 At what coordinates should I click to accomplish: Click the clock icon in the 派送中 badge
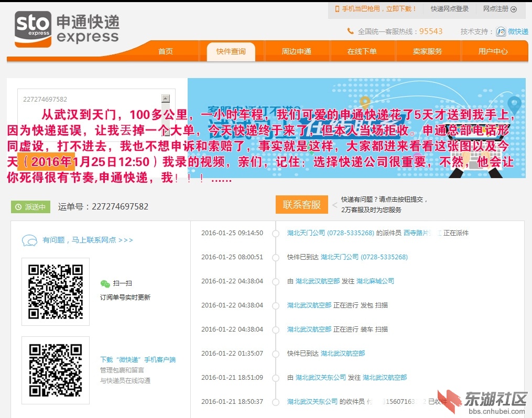pos(18,207)
